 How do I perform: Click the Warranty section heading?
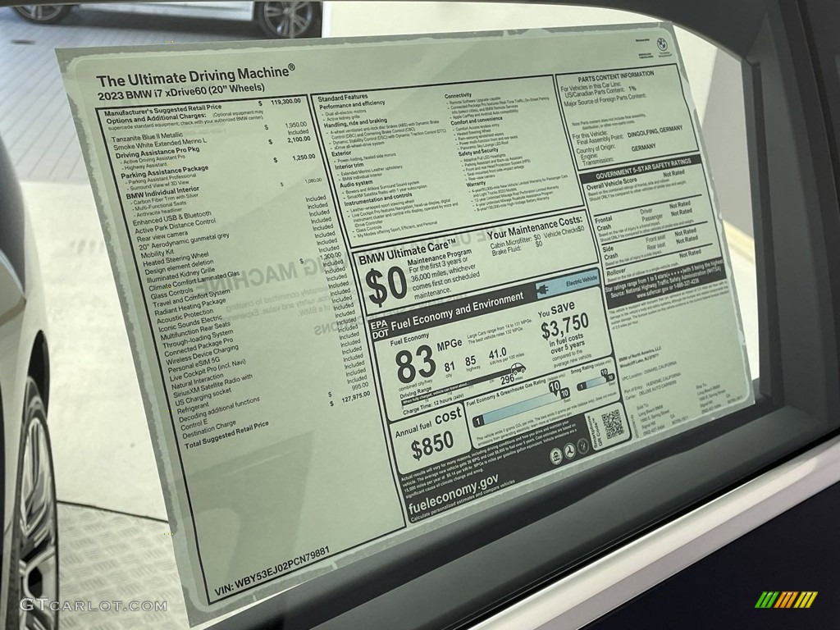tap(476, 183)
